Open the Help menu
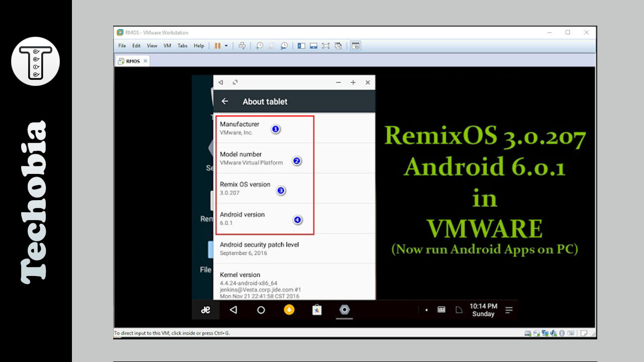This screenshot has width=644, height=362. pyautogui.click(x=199, y=46)
